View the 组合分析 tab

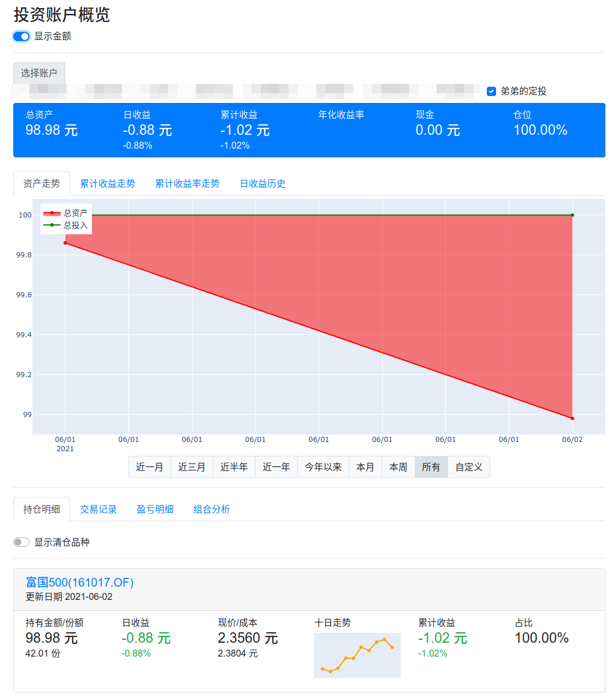coord(212,510)
